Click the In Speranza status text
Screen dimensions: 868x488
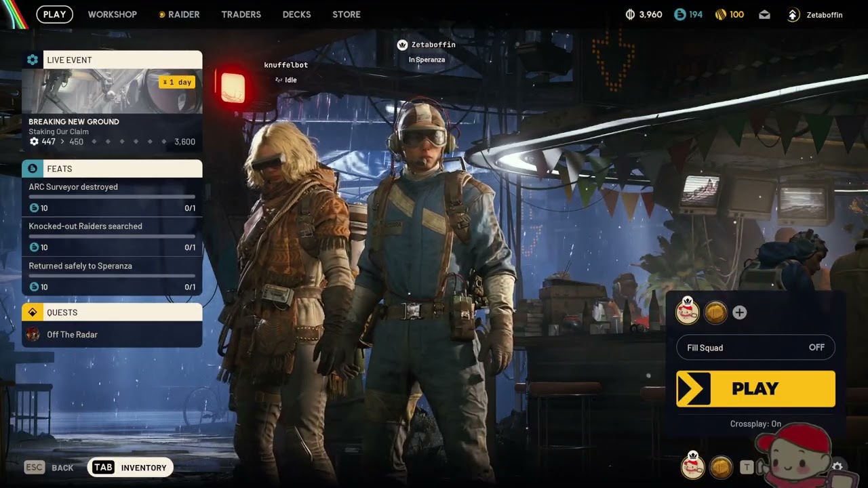click(x=427, y=60)
